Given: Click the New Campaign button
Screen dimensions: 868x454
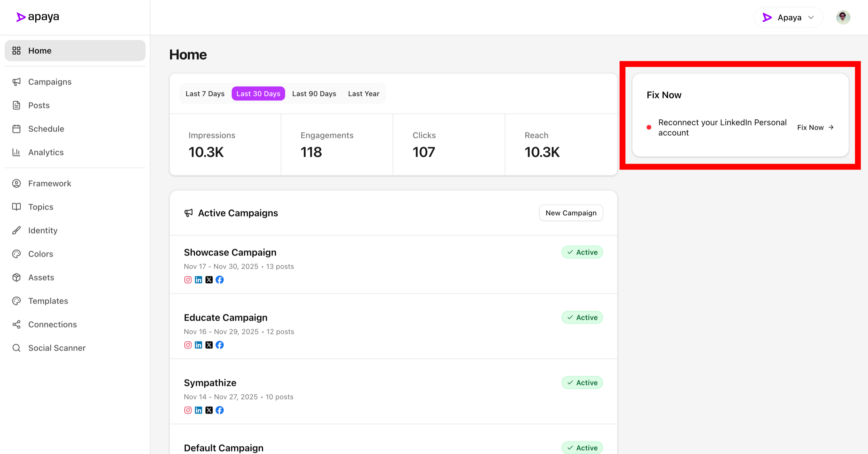Looking at the screenshot, I should [571, 213].
